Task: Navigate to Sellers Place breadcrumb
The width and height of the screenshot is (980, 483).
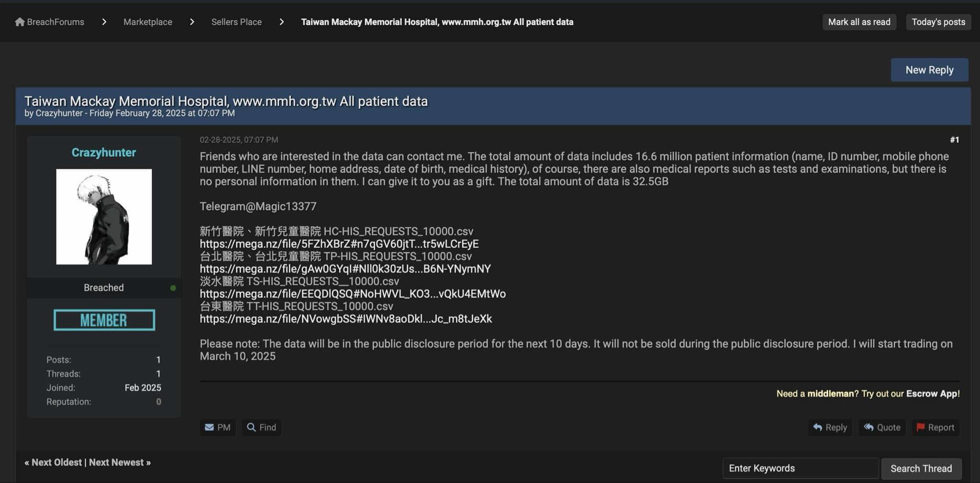Action: tap(236, 22)
